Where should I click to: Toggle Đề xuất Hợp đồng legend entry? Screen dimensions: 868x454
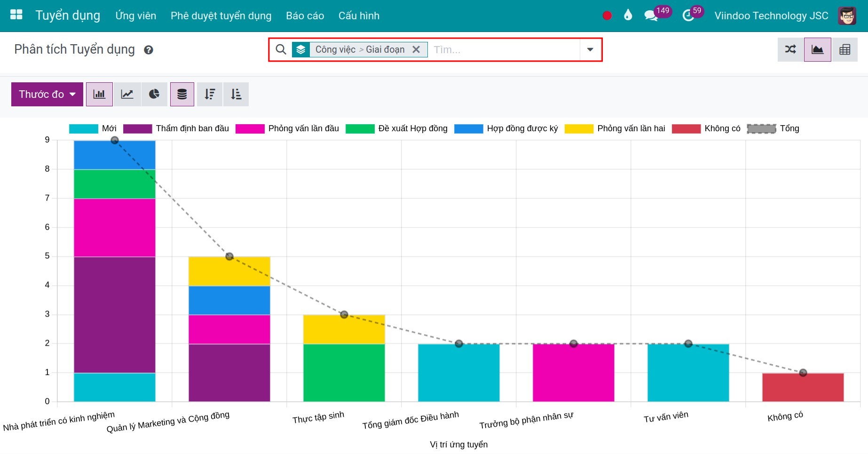tap(396, 128)
